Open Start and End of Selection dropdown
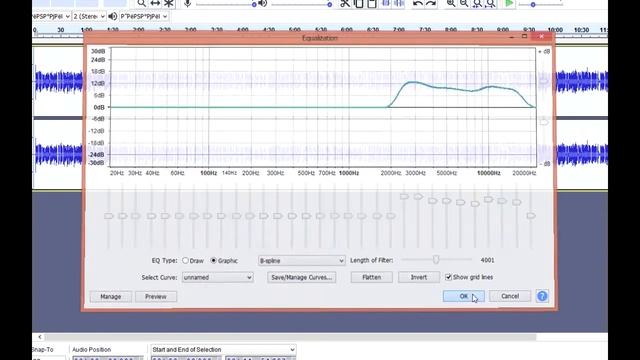640x360 pixels. pyautogui.click(x=223, y=349)
